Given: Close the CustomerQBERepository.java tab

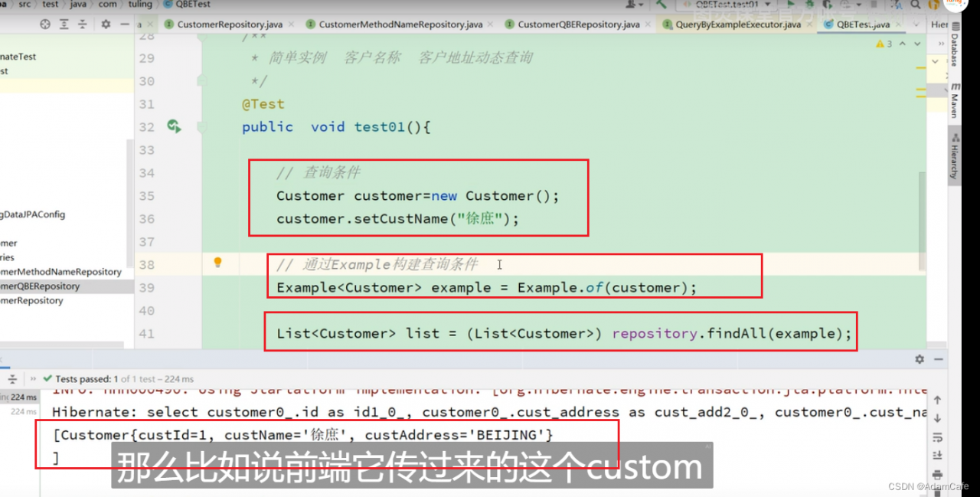Looking at the screenshot, I should [648, 25].
